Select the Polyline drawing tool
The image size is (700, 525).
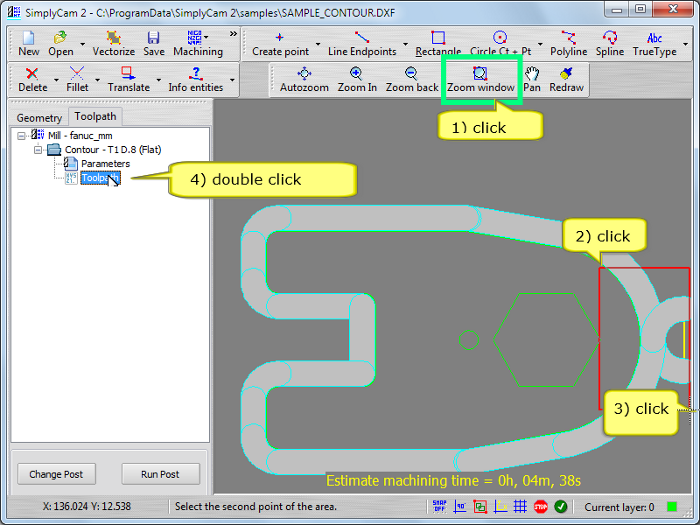tap(569, 43)
